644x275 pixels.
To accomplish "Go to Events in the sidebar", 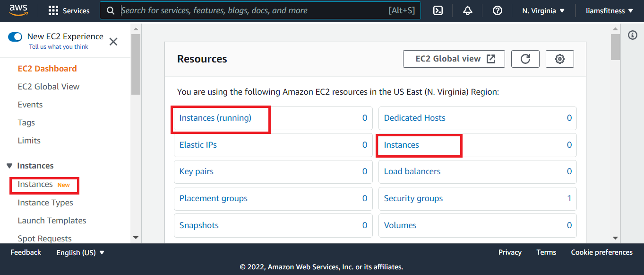I will [x=30, y=105].
